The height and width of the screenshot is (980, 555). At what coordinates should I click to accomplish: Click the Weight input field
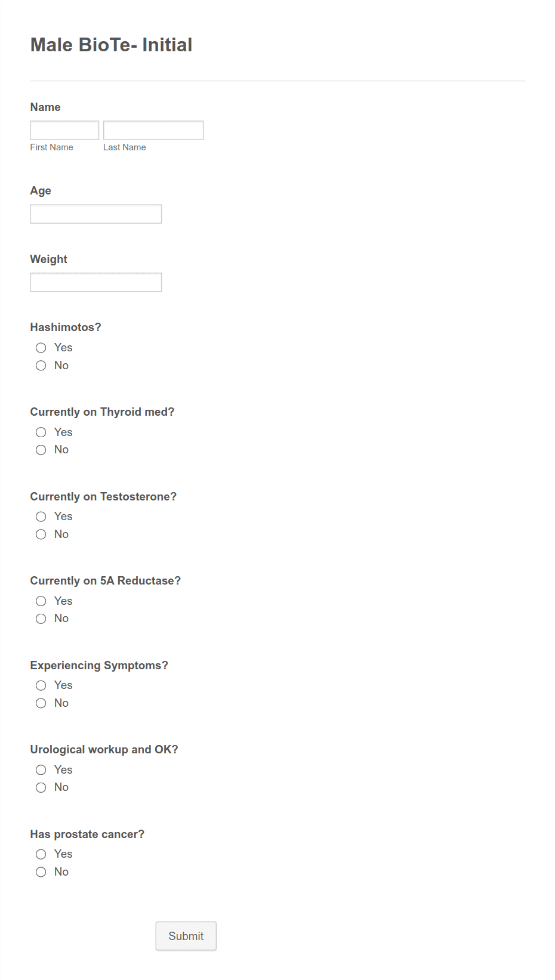[x=95, y=282]
